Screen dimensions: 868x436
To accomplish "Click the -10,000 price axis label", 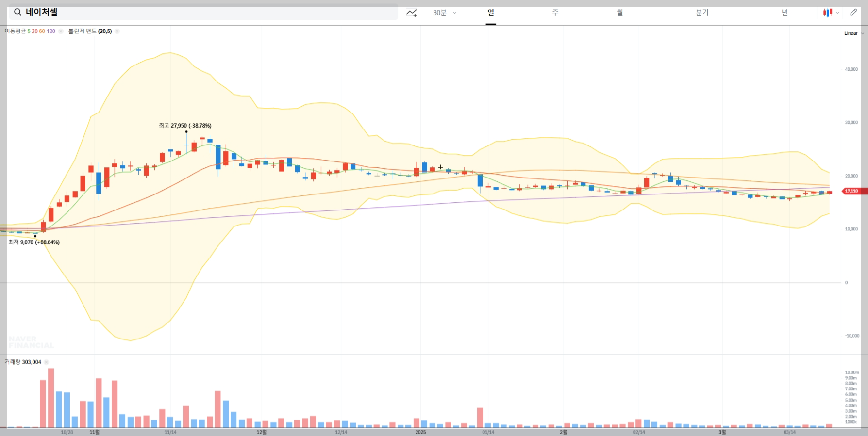I will (852, 336).
